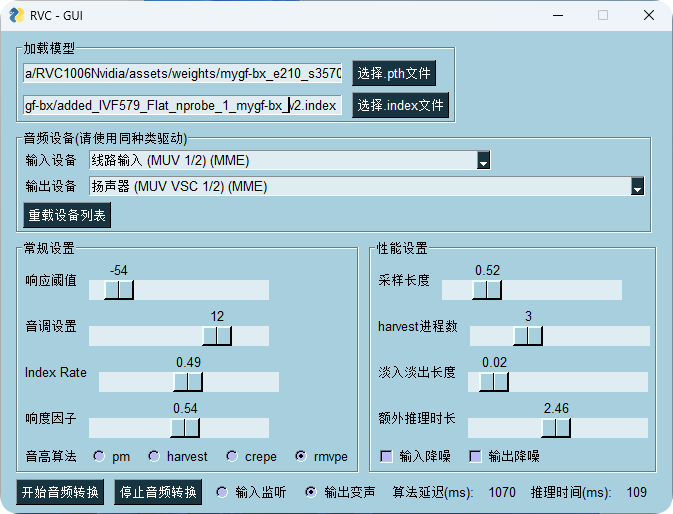The width and height of the screenshot is (673, 514).
Task: Click the .index file path field
Action: [182, 105]
